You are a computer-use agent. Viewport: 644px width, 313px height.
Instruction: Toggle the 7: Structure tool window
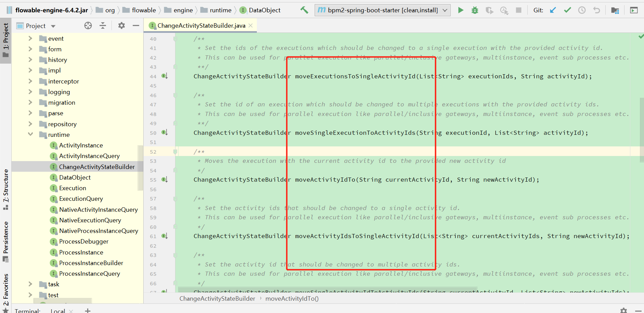click(x=5, y=189)
